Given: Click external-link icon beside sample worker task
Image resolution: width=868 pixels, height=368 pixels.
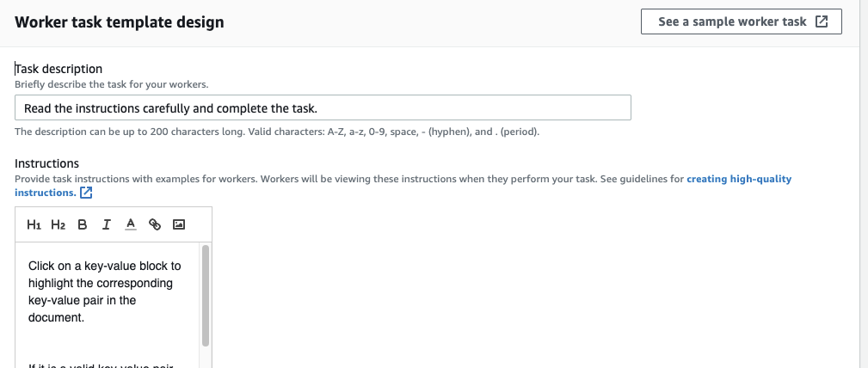Looking at the screenshot, I should click(x=822, y=21).
